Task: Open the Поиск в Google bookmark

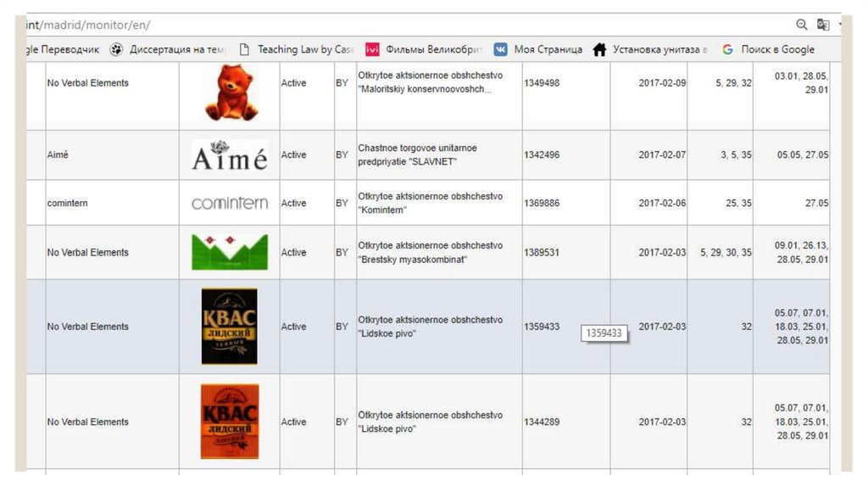Action: click(778, 49)
